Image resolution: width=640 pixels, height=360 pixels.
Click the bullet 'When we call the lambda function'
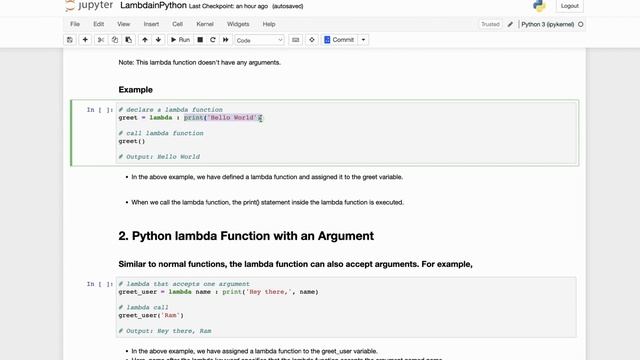click(x=267, y=202)
